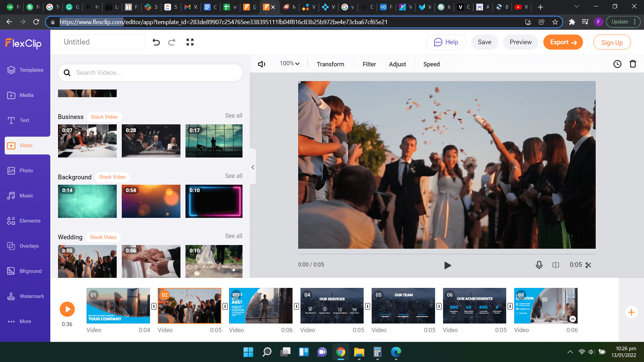The image size is (644, 362).
Task: See all Business stock videos
Action: click(x=233, y=115)
